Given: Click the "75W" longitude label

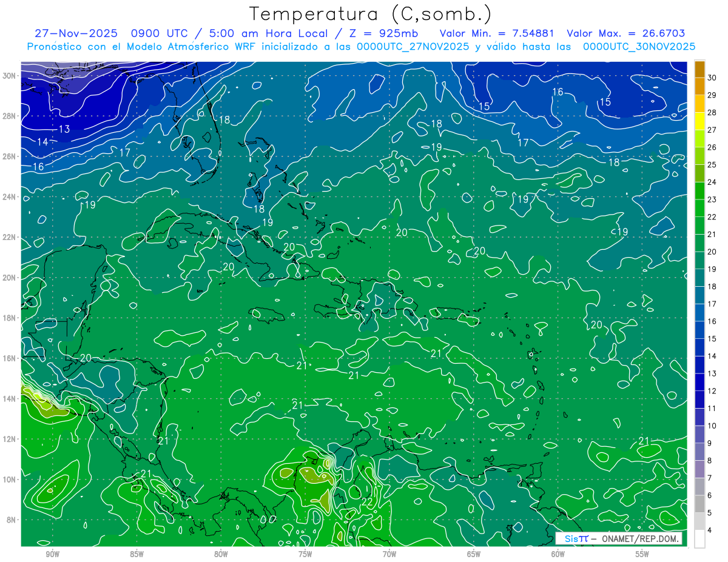Looking at the screenshot, I should [305, 555].
